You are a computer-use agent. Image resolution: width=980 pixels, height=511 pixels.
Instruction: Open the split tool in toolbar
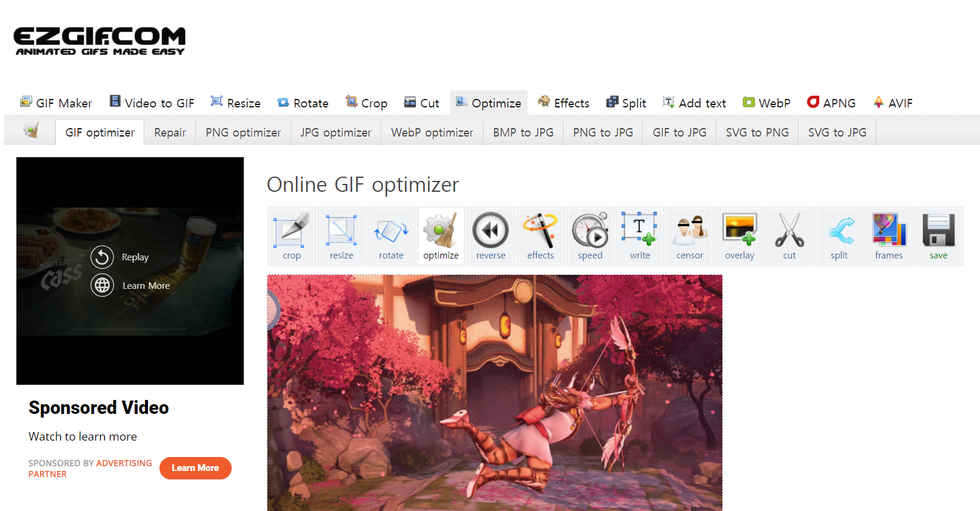click(839, 236)
